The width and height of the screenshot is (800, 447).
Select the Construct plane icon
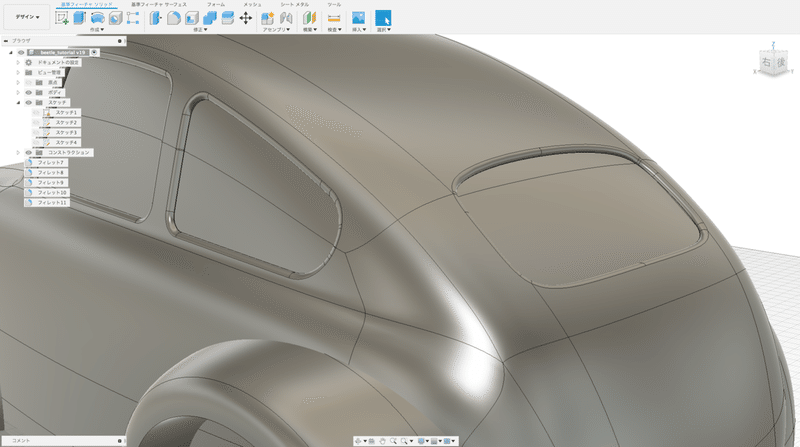(x=309, y=18)
